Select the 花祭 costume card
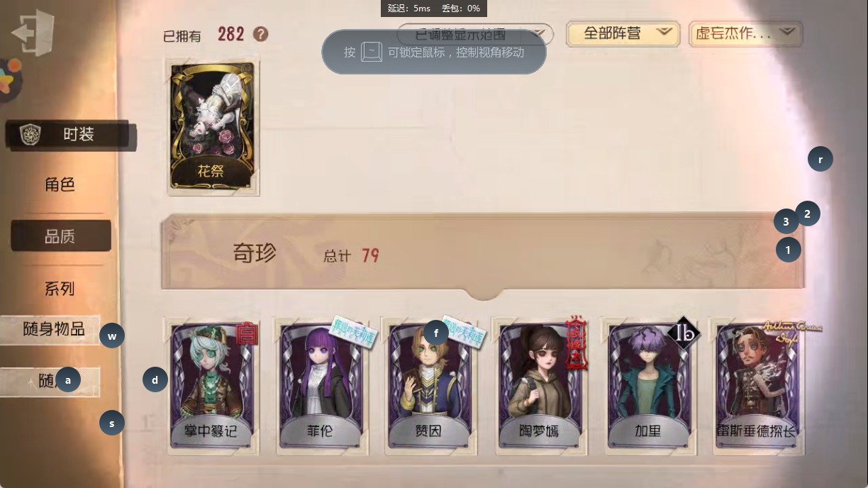The image size is (868, 488). click(213, 127)
